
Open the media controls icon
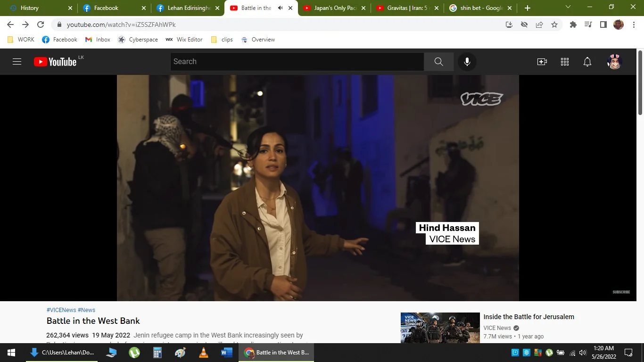click(x=588, y=25)
